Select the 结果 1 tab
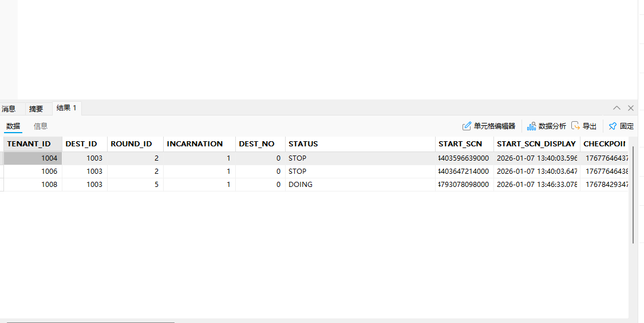 66,108
